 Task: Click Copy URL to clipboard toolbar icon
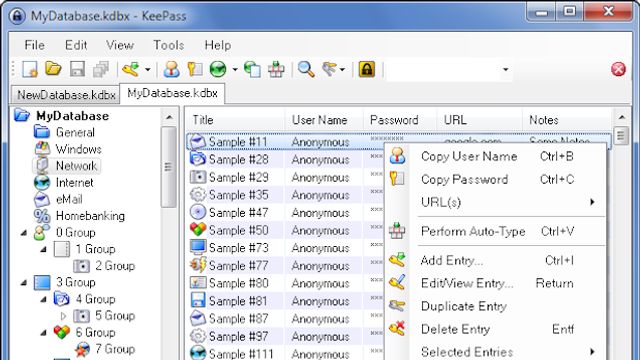pyautogui.click(x=252, y=69)
